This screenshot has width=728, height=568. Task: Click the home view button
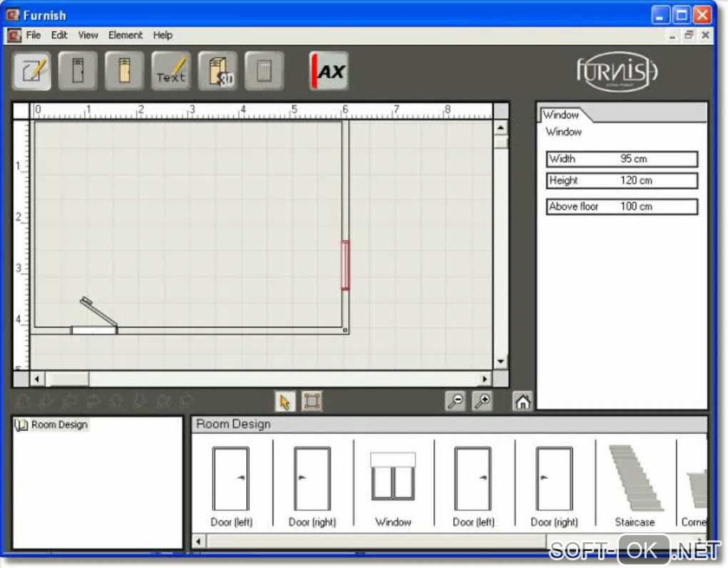[522, 402]
